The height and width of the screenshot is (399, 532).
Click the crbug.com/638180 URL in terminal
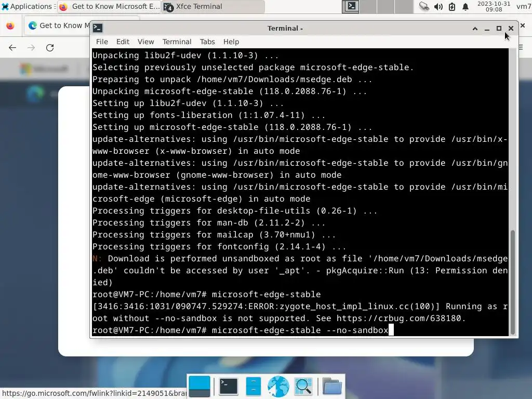[398, 318]
